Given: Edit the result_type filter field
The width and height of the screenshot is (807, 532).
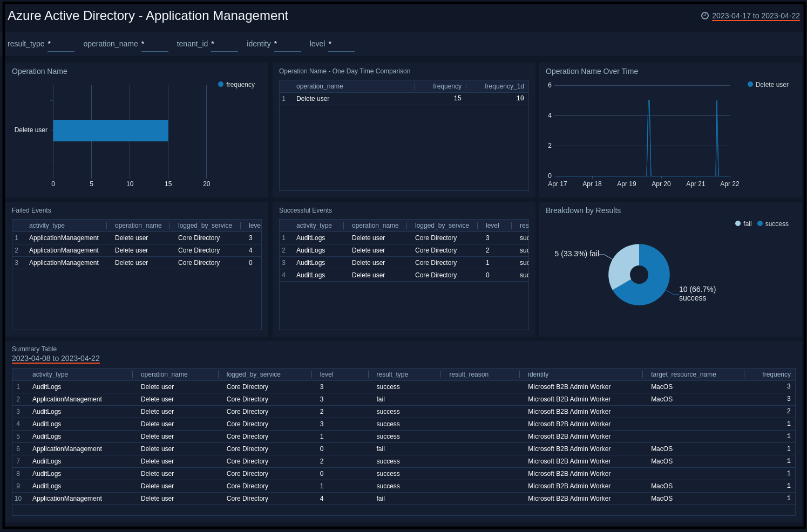Looking at the screenshot, I should [x=61, y=44].
